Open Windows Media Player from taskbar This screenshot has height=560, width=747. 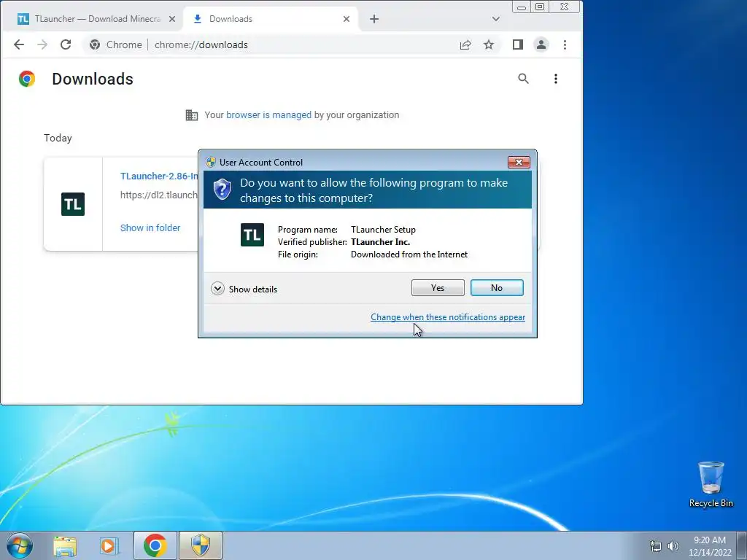coord(109,545)
